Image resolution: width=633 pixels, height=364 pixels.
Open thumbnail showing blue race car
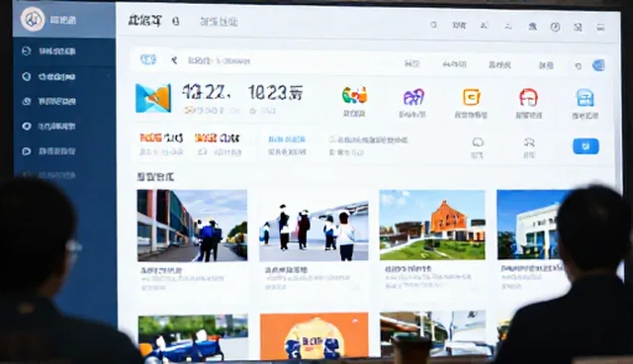(193, 338)
